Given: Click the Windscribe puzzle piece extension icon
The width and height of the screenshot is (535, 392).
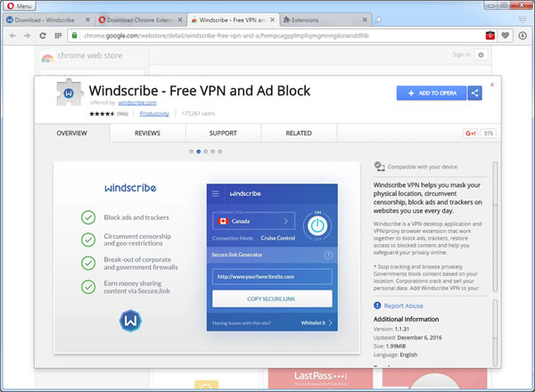Looking at the screenshot, I should point(70,93).
